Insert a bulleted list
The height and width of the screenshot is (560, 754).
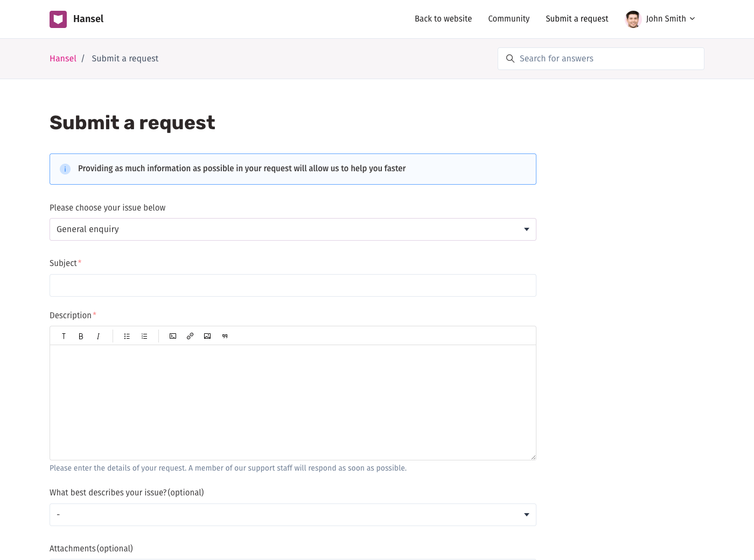(127, 336)
